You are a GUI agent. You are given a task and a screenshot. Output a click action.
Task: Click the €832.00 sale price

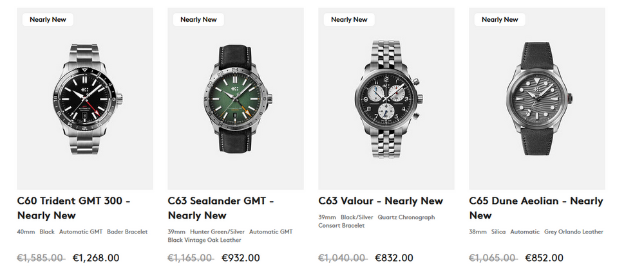(x=394, y=258)
